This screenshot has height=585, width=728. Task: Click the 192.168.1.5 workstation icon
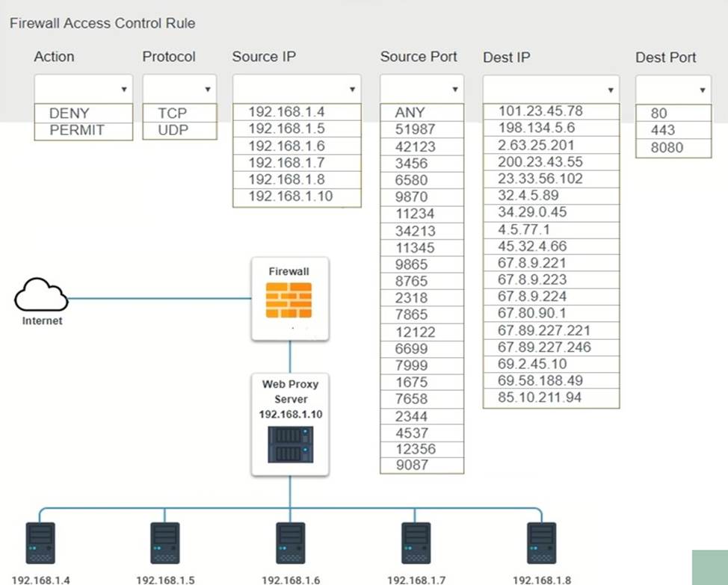coord(165,542)
